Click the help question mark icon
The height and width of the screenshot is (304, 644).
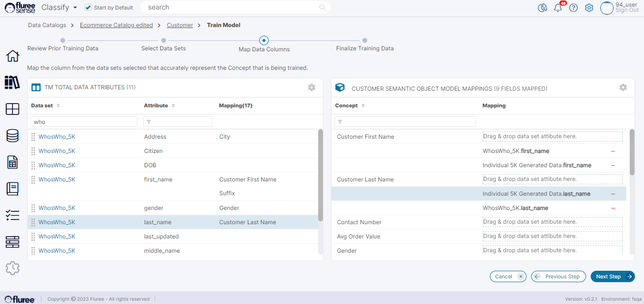coord(573,8)
